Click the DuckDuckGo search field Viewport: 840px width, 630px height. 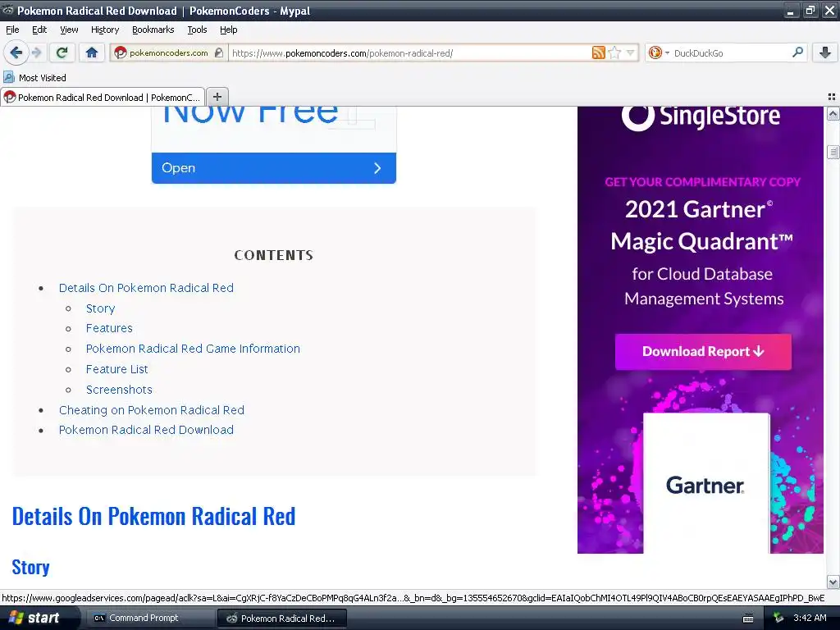[731, 53]
